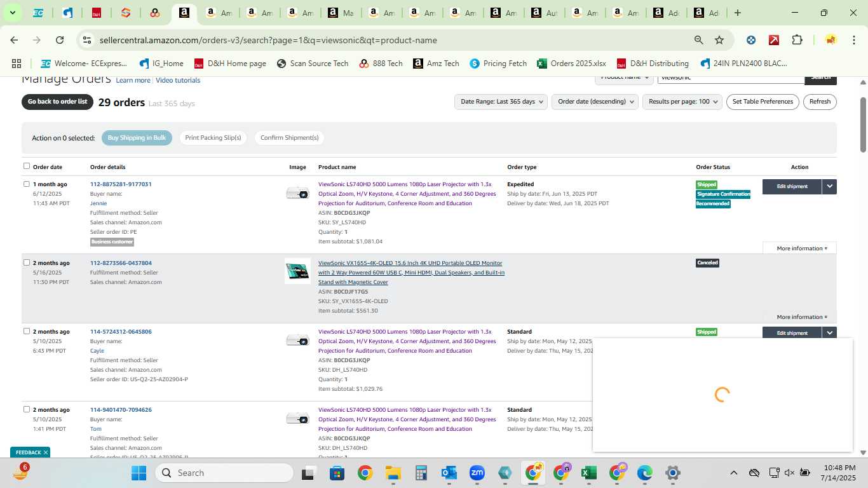868x488 pixels.
Task: Open buyer Jennie's profile link
Action: pyautogui.click(x=98, y=203)
